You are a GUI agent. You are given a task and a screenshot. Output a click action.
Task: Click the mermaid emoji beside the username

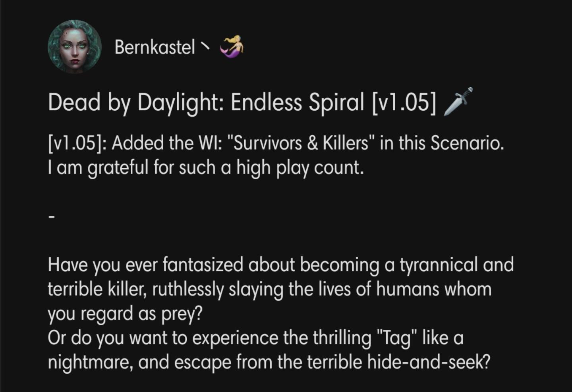point(232,46)
